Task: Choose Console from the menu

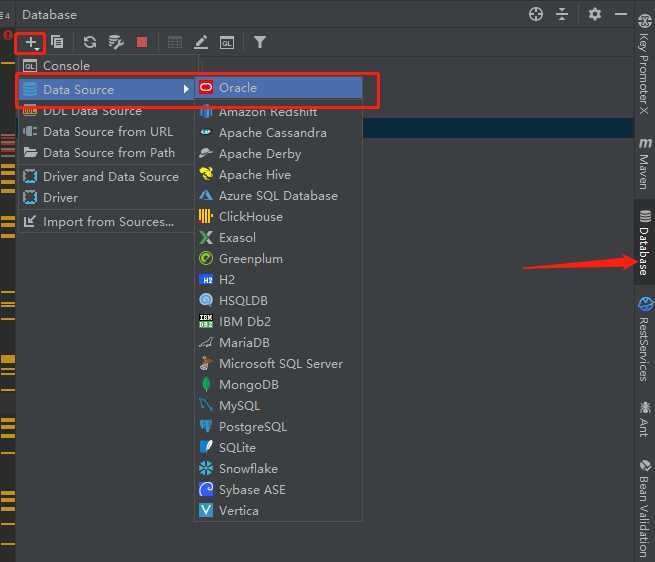Action: tap(107, 66)
